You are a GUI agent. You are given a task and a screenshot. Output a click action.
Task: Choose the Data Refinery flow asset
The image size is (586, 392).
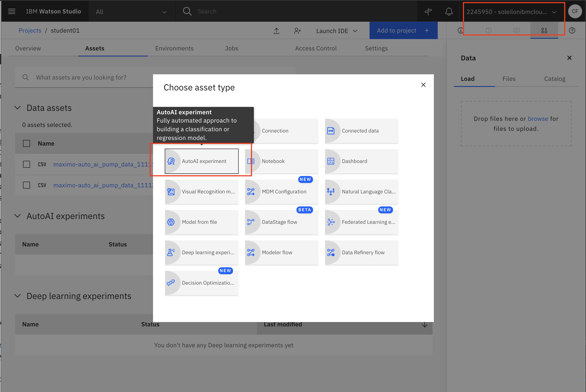[x=361, y=252]
